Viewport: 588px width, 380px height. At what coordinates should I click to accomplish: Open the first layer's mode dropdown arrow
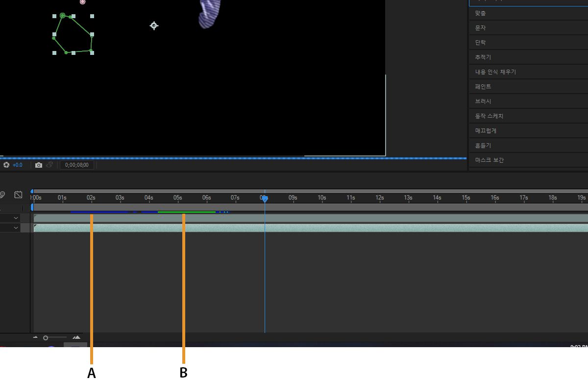pyautogui.click(x=16, y=218)
